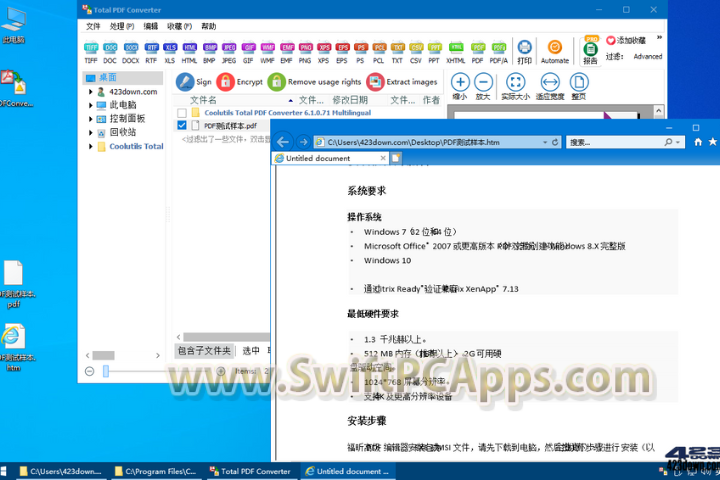This screenshot has height=480, width=720.
Task: Click the Advanced filter link
Action: [648, 56]
